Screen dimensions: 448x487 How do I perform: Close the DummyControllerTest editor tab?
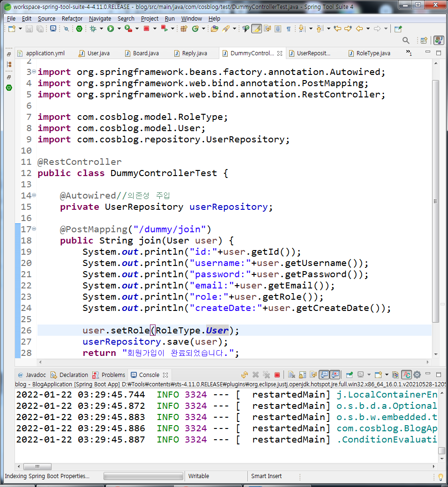280,53
